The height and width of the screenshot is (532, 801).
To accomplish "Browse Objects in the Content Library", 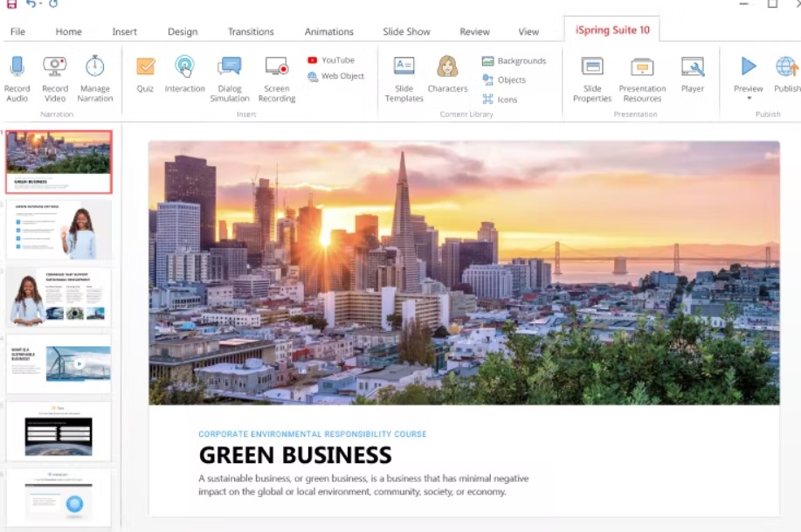I will coord(504,80).
